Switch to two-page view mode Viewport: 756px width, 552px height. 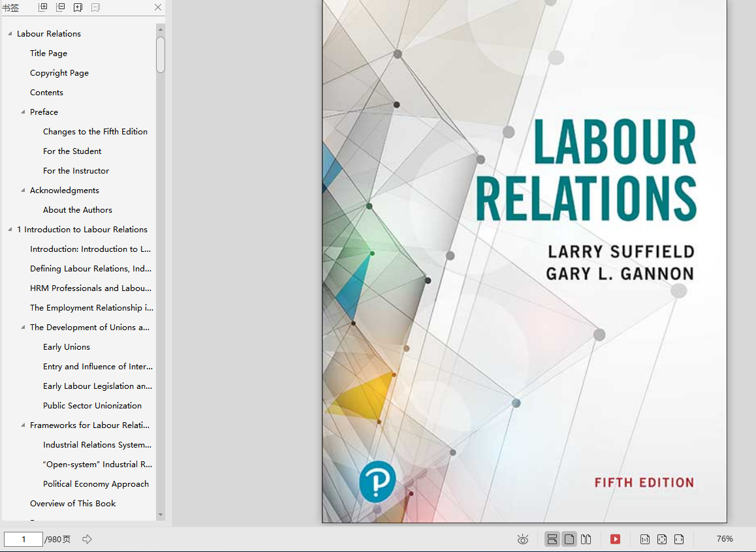[586, 539]
